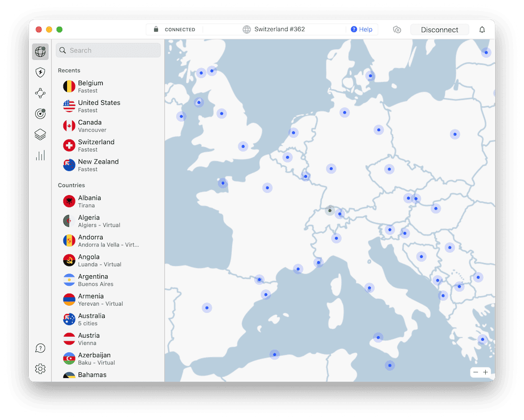Open the statistics bars icon
The height and width of the screenshot is (420, 524).
[x=40, y=155]
